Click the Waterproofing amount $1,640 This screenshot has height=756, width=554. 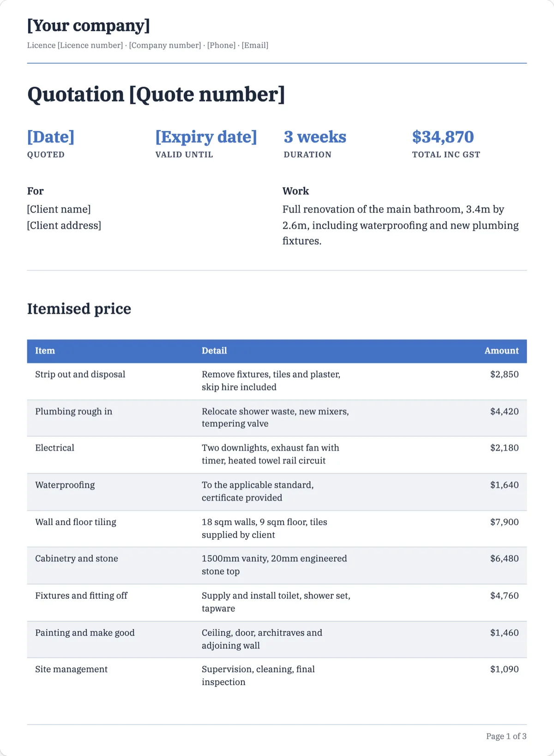pos(504,485)
